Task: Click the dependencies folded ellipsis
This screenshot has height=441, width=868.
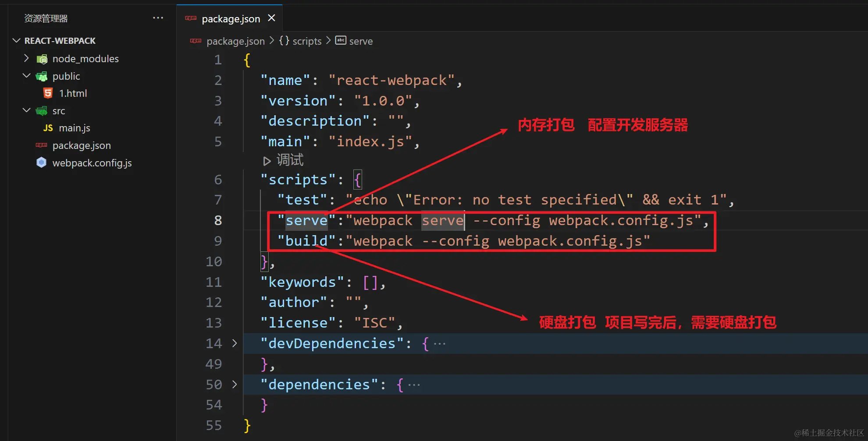Action: point(414,385)
